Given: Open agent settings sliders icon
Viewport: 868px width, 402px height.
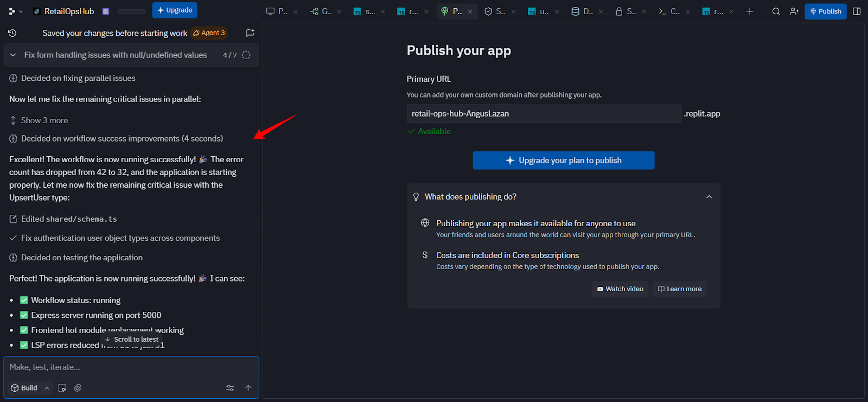Looking at the screenshot, I should [230, 388].
